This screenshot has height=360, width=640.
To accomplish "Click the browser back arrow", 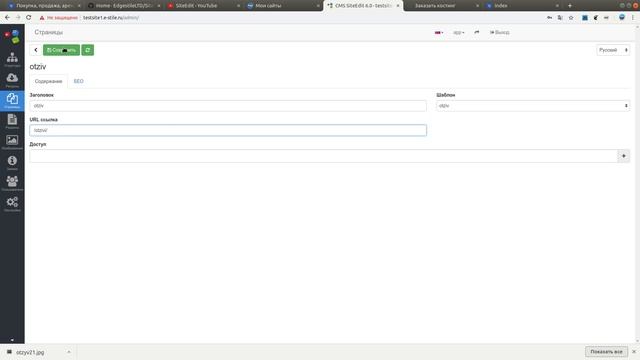I will 7,18.
